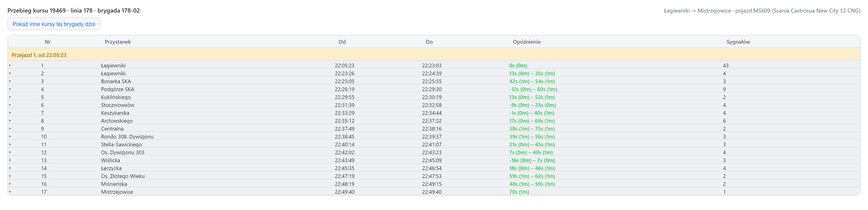
Task: Click stop name 'Stoczniowców'
Action: coord(118,105)
